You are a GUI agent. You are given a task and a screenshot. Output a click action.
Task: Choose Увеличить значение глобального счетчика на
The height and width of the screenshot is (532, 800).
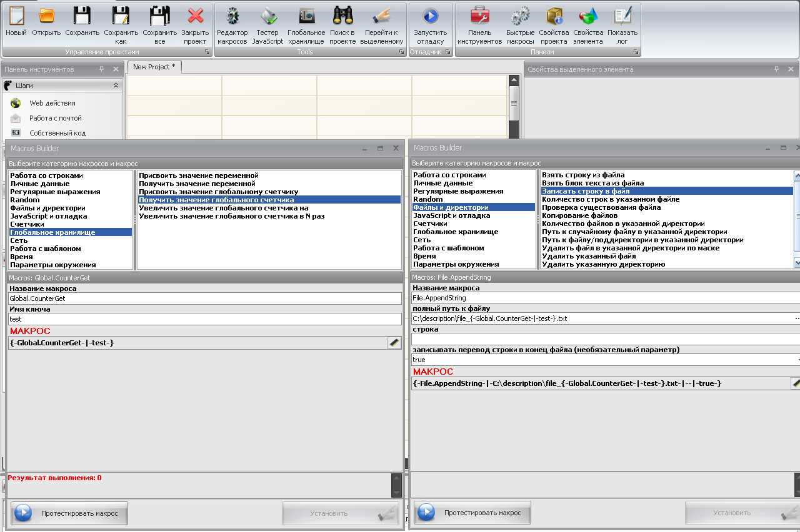pyautogui.click(x=224, y=208)
